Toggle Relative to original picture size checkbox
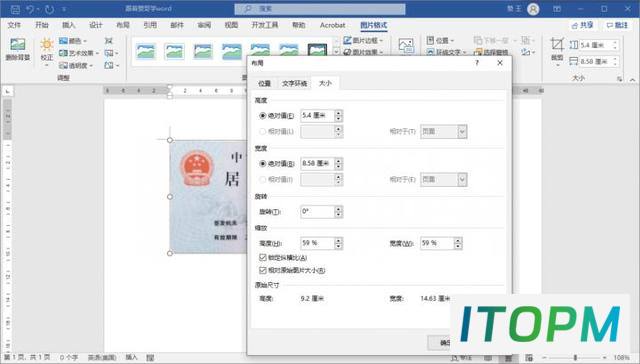Viewport: 640px width, 364px height. (x=263, y=270)
